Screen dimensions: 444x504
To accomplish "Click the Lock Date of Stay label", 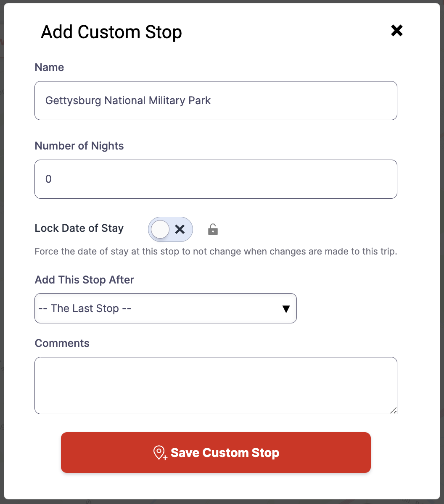I will (x=79, y=228).
